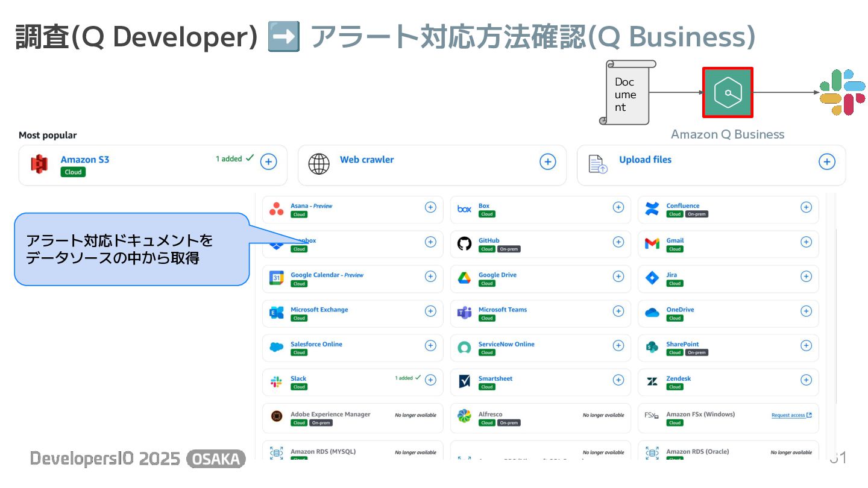The height and width of the screenshot is (488, 868).
Task: Click the Slack logo in connector list
Action: pos(277,382)
